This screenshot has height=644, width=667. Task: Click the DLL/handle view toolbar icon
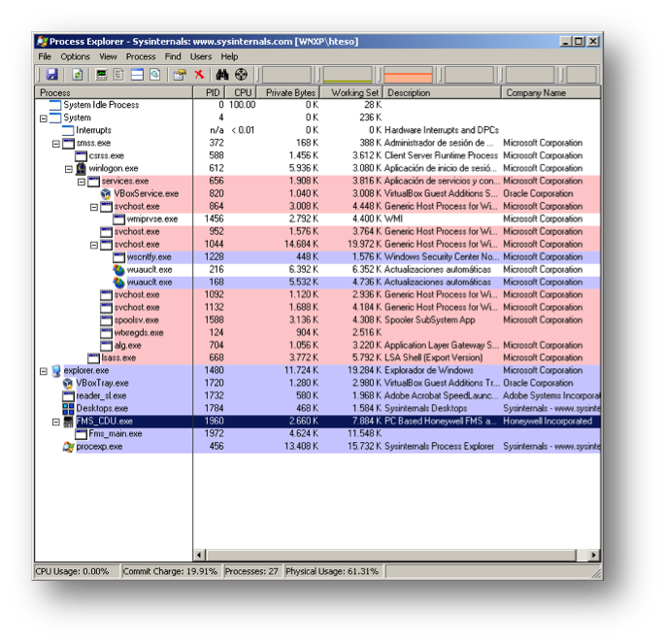155,75
